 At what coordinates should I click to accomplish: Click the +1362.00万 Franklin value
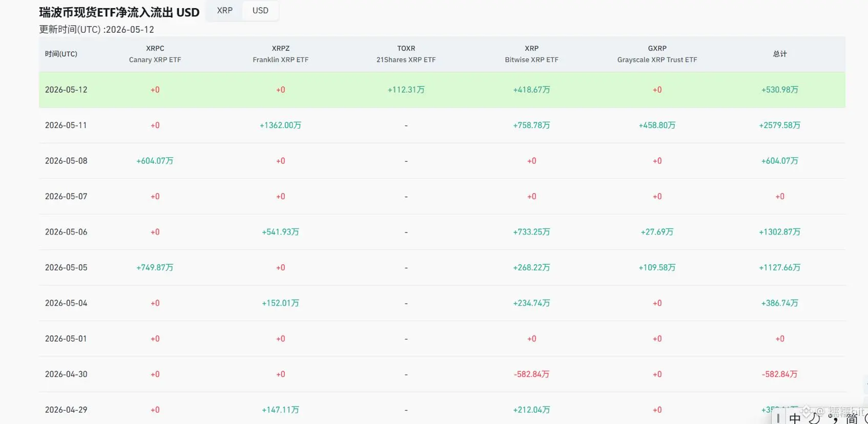pos(280,125)
